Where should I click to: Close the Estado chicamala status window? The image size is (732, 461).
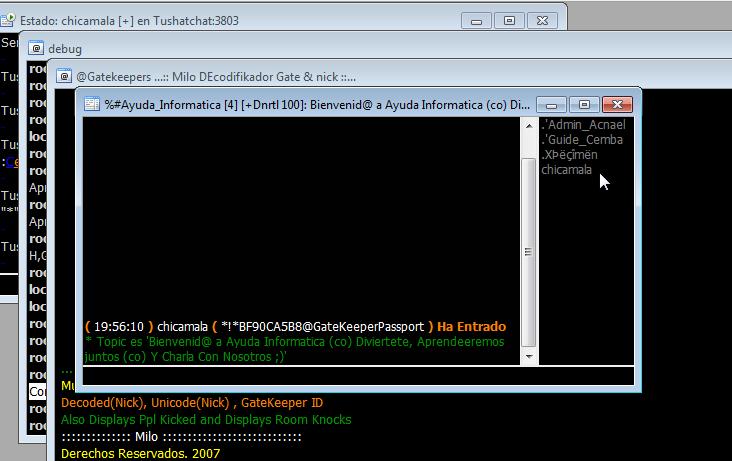[x=542, y=21]
